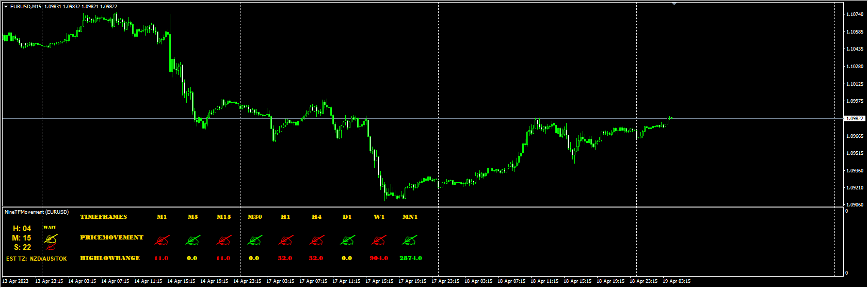Image resolution: width=868 pixels, height=288 pixels.
Task: Click the EST TZ: NZD/AUS/TOK text
Action: 36,259
